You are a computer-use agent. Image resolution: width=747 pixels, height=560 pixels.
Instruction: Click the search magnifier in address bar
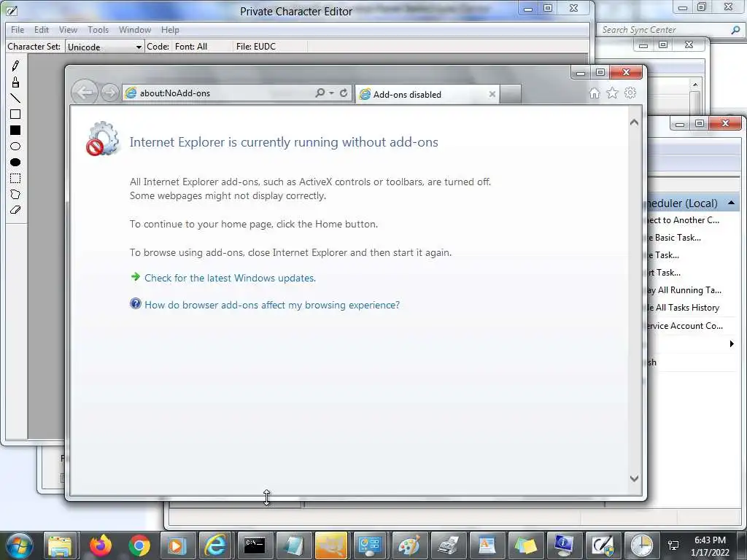[320, 93]
